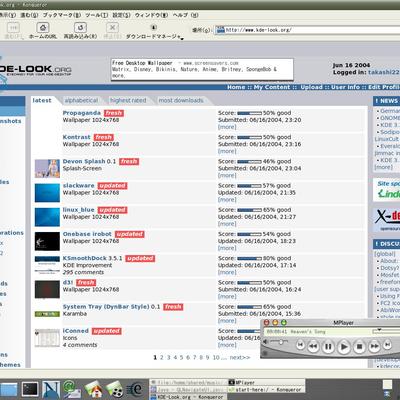Open 'Upload' in site navigation
The image size is (400, 400).
[x=311, y=87]
